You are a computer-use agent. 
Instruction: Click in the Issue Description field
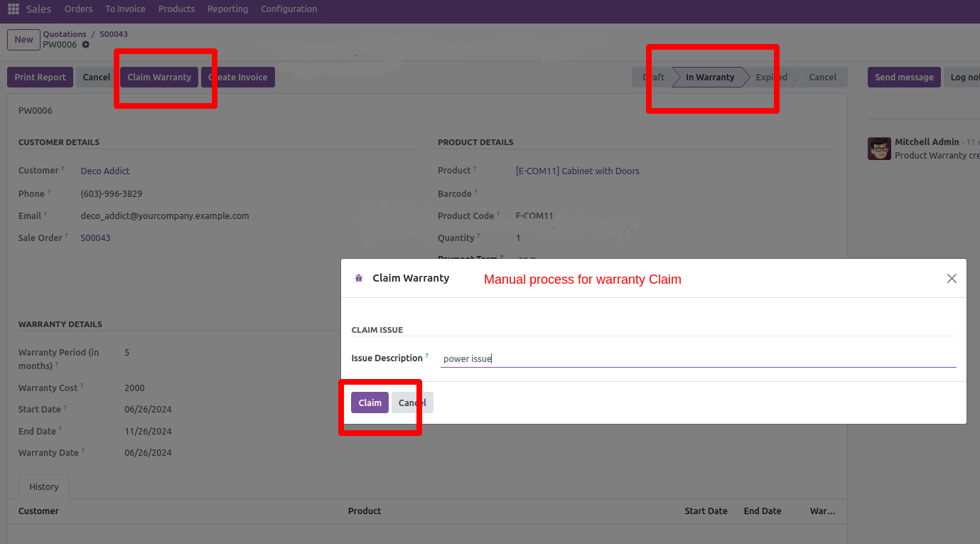(x=696, y=359)
